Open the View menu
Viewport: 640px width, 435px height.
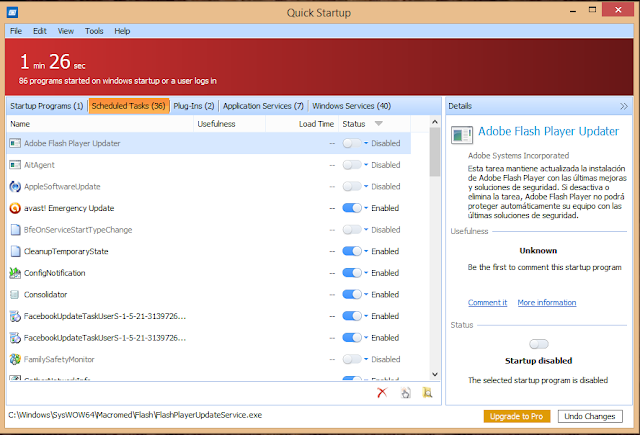(66, 31)
